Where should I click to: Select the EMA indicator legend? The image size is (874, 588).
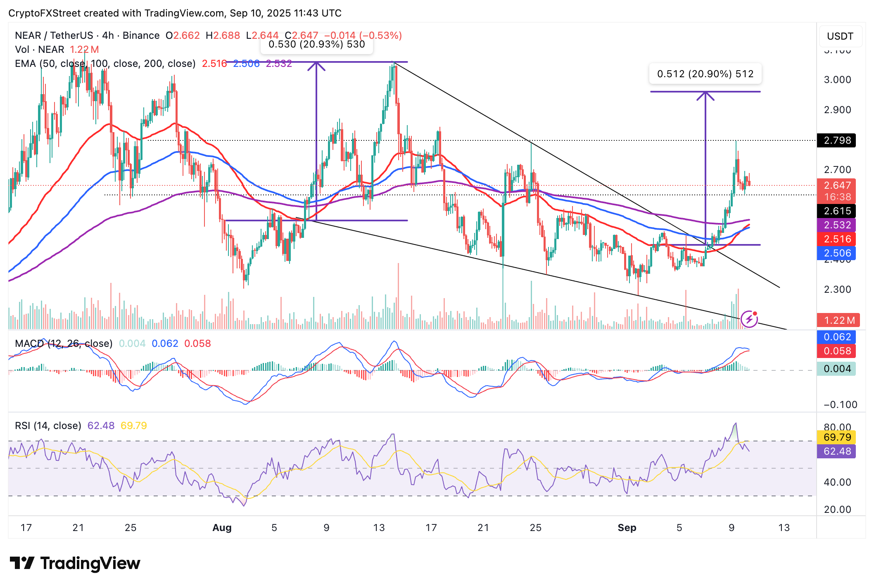click(105, 64)
